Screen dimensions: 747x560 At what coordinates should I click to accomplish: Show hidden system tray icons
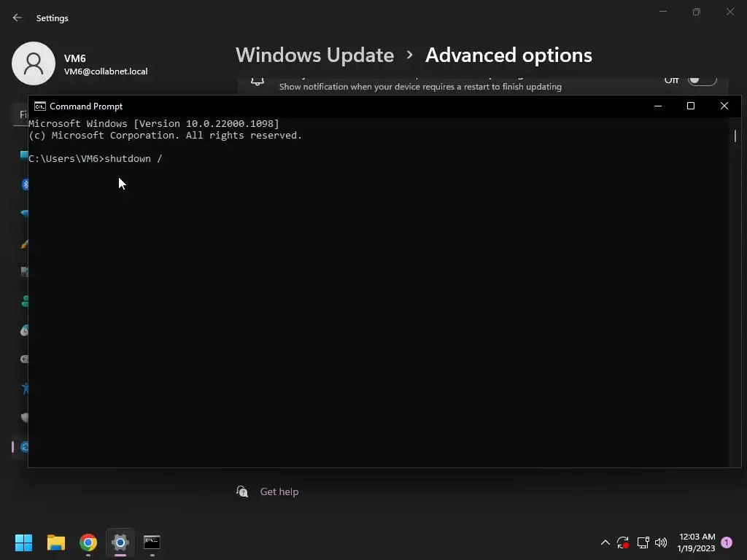click(x=605, y=542)
